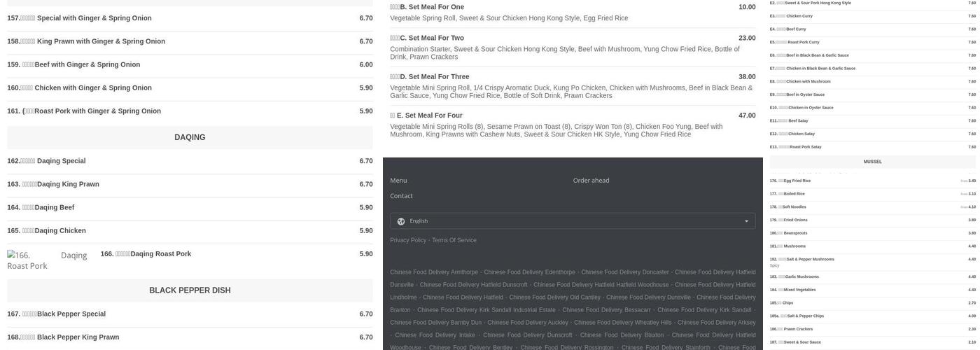Open the Order ahead link
The height and width of the screenshot is (350, 980).
591,181
